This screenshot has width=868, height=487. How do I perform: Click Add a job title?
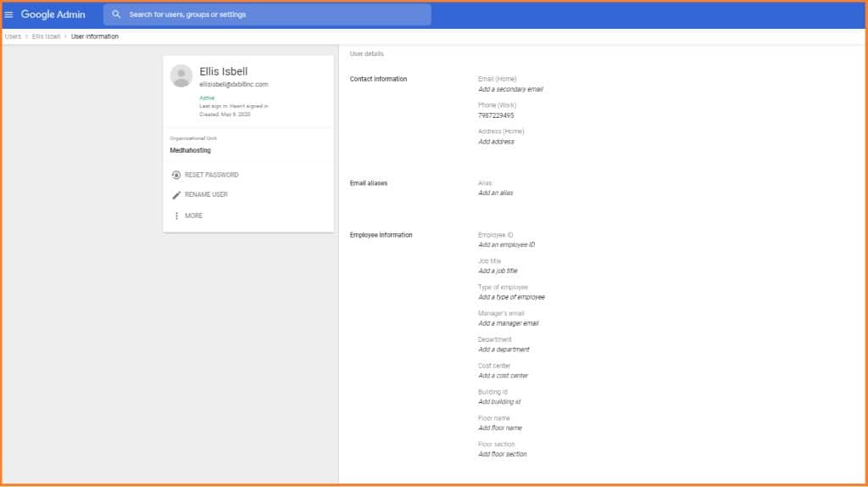[x=498, y=271]
